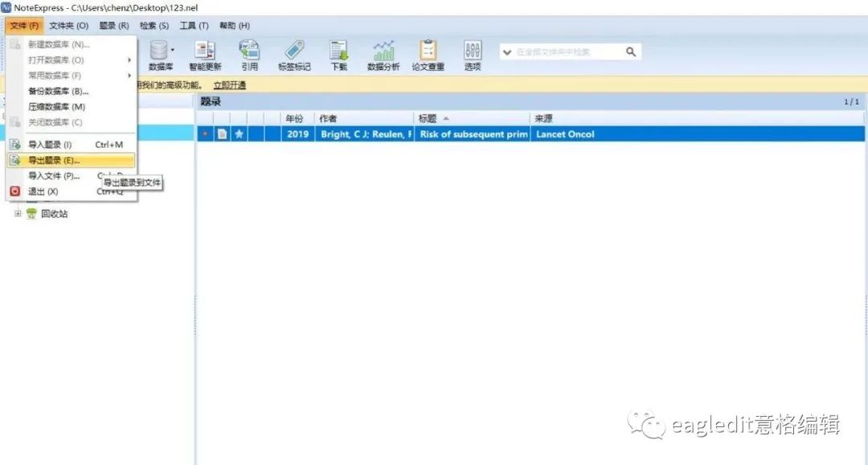The height and width of the screenshot is (465, 868).
Task: Open the 工具 (T) menu
Action: tap(194, 26)
